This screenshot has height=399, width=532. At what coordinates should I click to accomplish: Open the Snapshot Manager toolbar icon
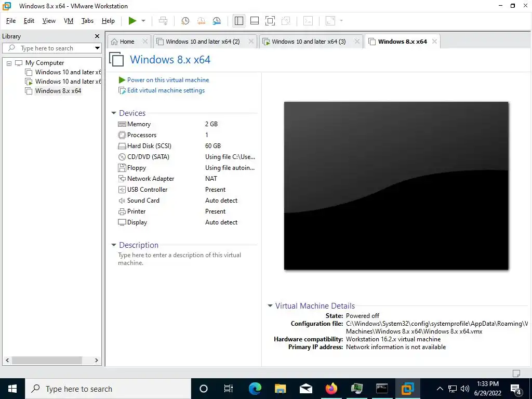click(x=217, y=21)
